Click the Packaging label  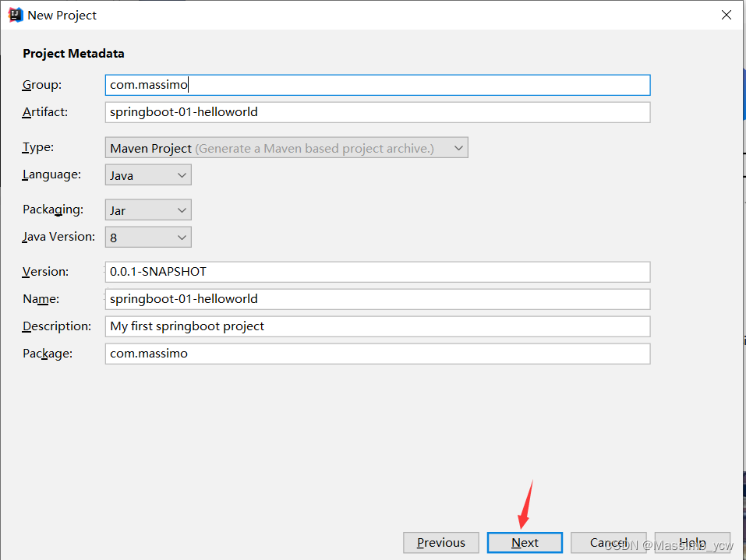[53, 210]
